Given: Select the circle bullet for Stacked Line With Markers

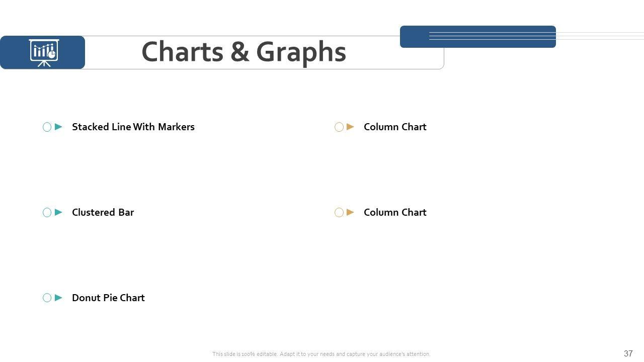Looking at the screenshot, I should click(x=47, y=127).
